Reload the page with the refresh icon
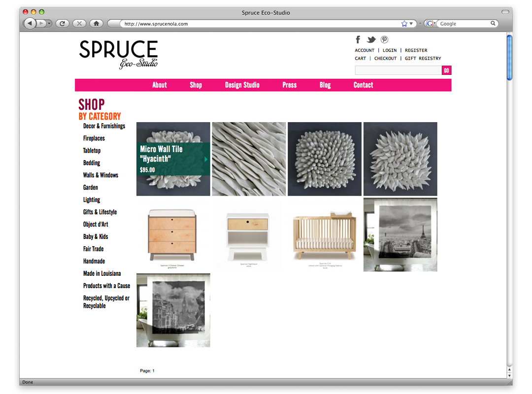Screen dimensions: 532x394 pyautogui.click(x=63, y=23)
